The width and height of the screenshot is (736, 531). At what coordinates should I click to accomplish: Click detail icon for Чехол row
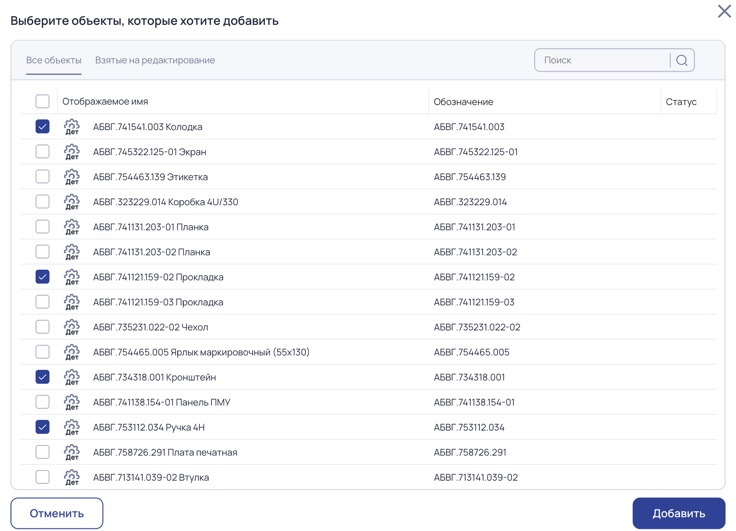pyautogui.click(x=72, y=327)
